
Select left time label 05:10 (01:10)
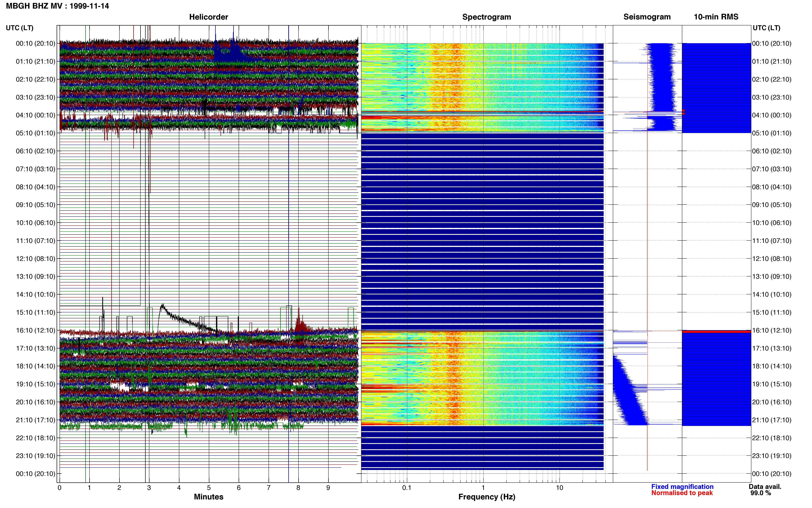[x=36, y=133]
